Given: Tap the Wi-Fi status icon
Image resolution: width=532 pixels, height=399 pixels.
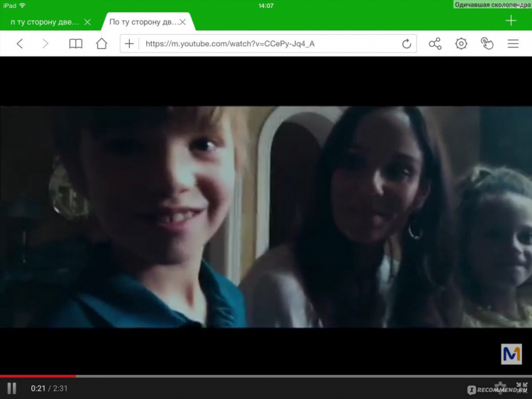Looking at the screenshot, I should click(x=23, y=6).
